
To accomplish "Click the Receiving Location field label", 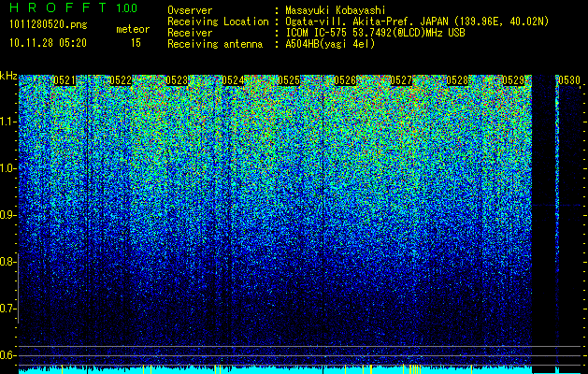I will pyautogui.click(x=218, y=22).
